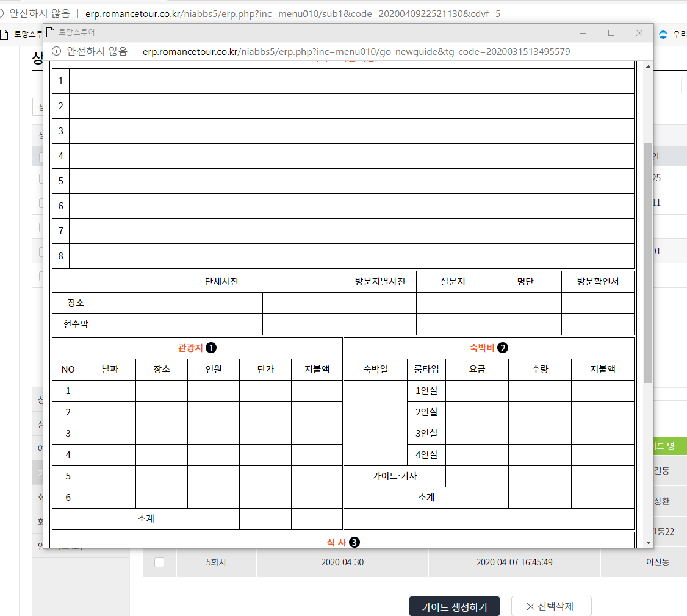The image size is (687, 616).
Task: Click the 우리 bookmark icon in background browser
Action: 663,34
